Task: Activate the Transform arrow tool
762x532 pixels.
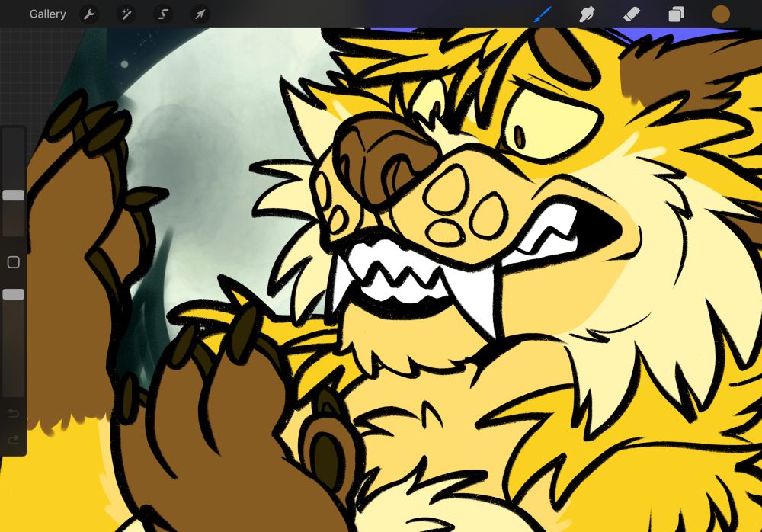Action: point(200,14)
